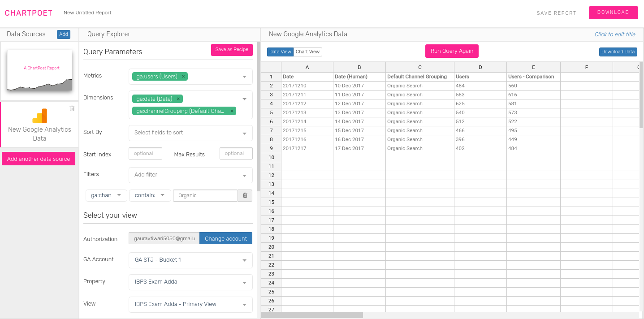Click the Users - Comparison header cell
The width and height of the screenshot is (644, 319).
coord(533,77)
